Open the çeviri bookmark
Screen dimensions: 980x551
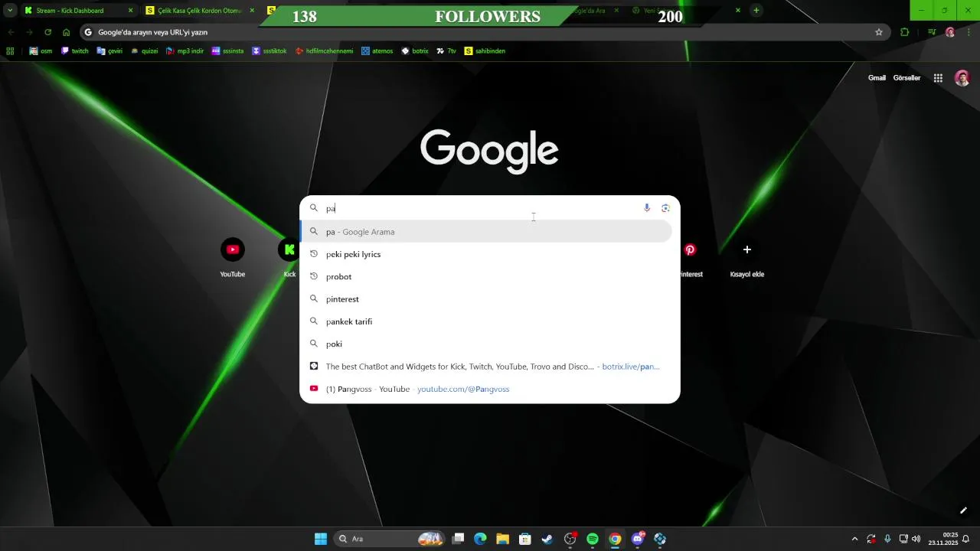tap(109, 51)
